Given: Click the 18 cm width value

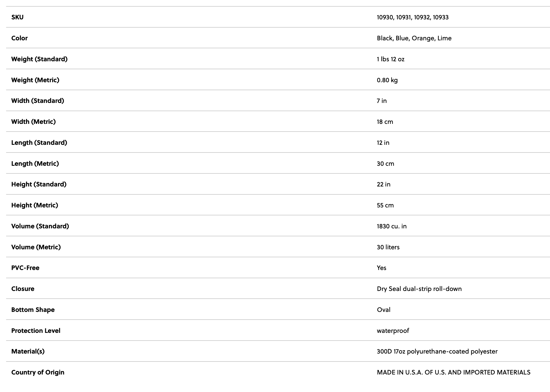Looking at the screenshot, I should coord(385,122).
